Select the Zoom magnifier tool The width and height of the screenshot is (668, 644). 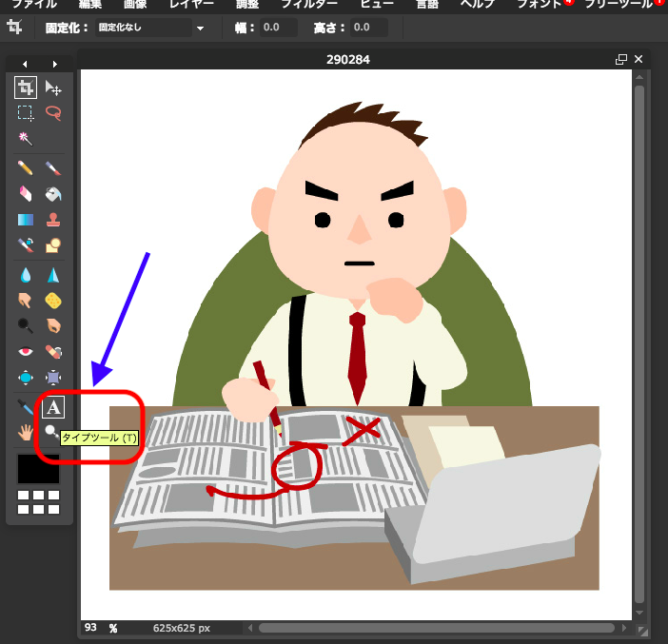point(51,432)
